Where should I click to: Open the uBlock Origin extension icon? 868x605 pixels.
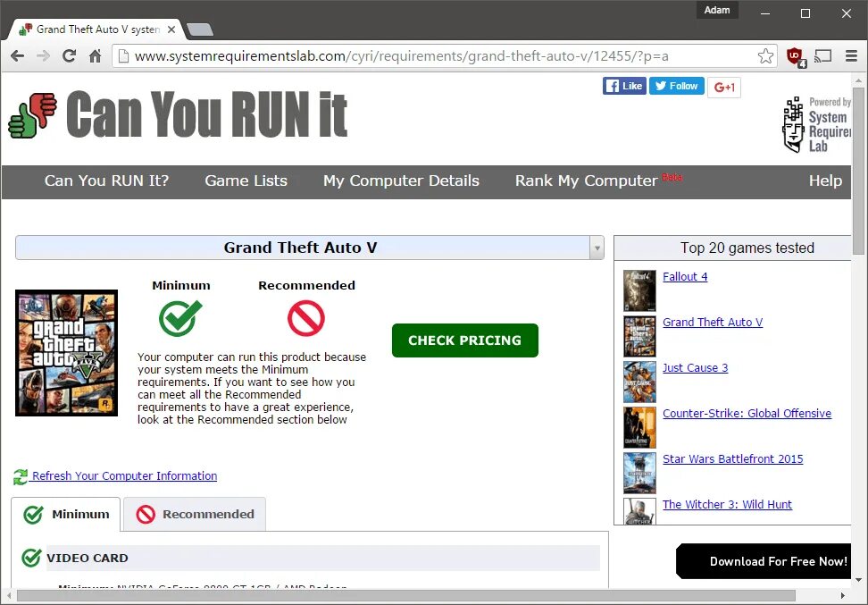click(796, 56)
